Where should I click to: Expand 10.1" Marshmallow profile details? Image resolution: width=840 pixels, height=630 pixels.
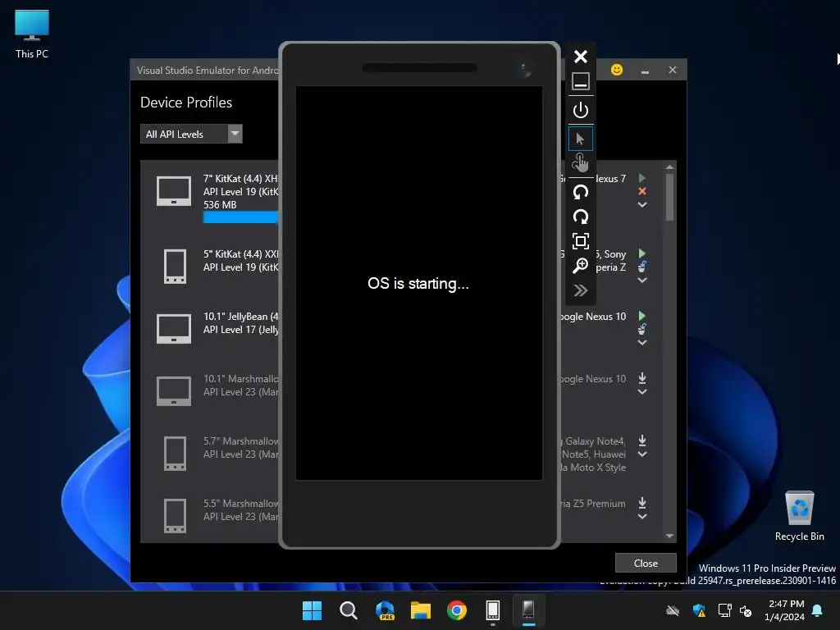641,391
